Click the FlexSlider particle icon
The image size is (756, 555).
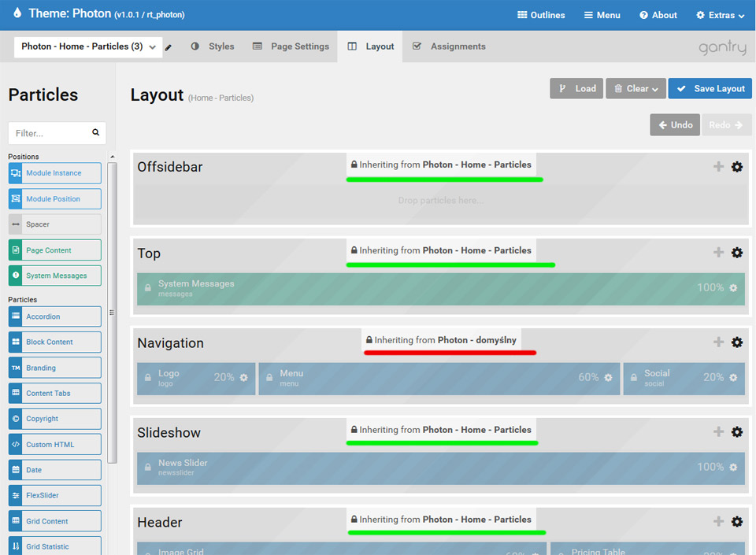[x=16, y=495]
